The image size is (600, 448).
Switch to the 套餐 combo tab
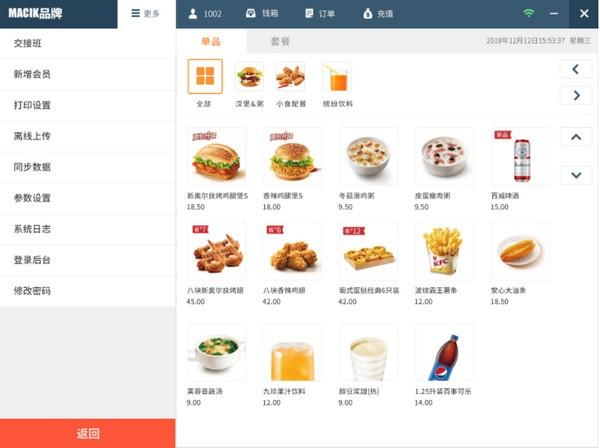(280, 41)
